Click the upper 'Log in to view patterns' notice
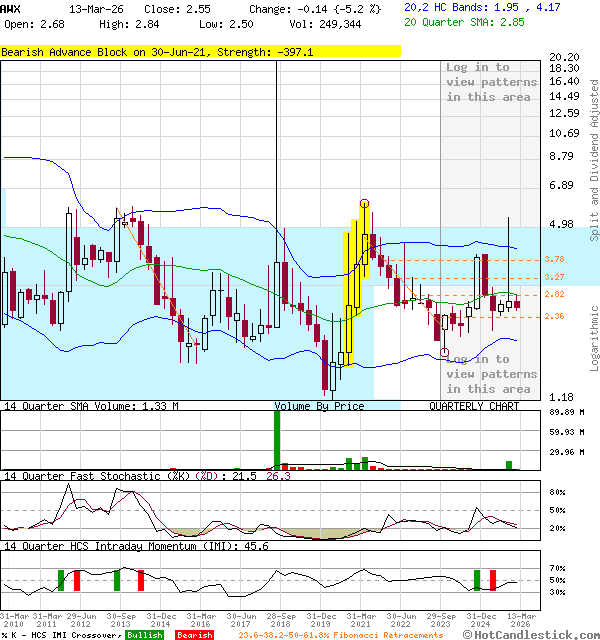Screen dimensions: 600x640 tap(490, 82)
